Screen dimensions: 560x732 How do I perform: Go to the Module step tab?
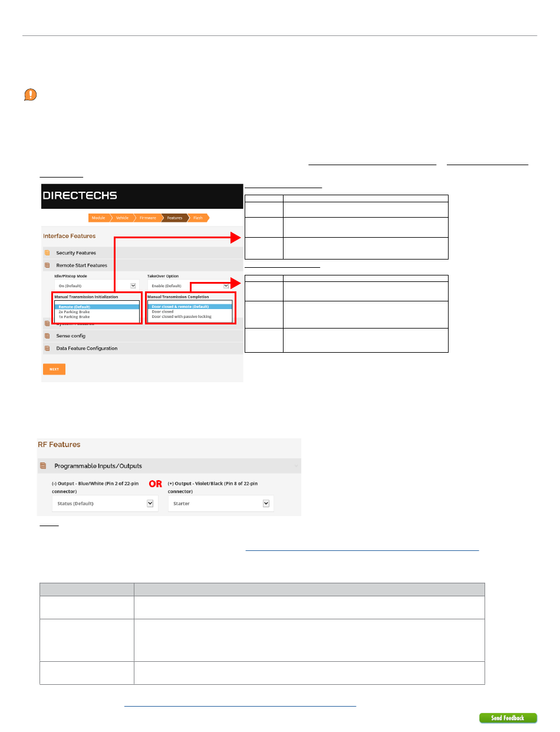[98, 218]
